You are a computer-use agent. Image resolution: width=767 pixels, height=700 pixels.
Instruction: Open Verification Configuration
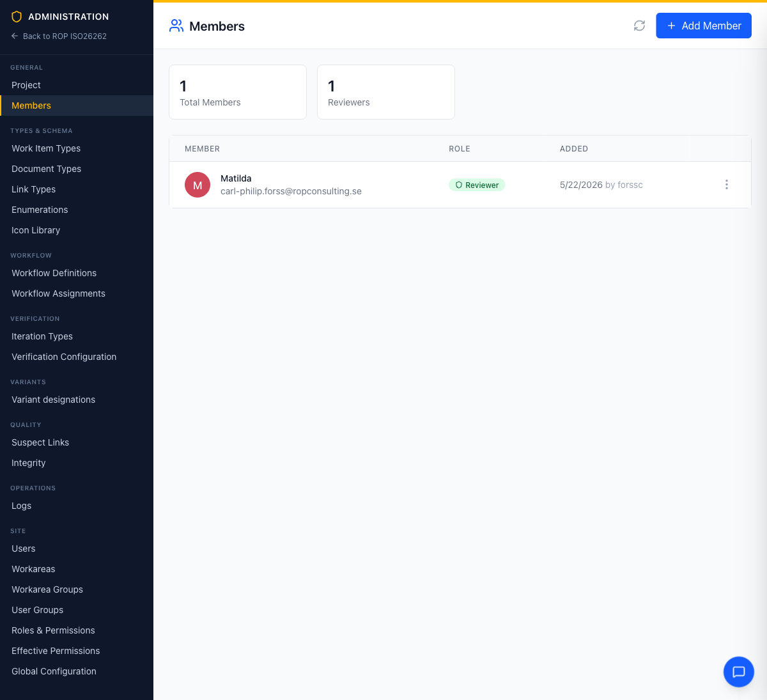pos(77,357)
